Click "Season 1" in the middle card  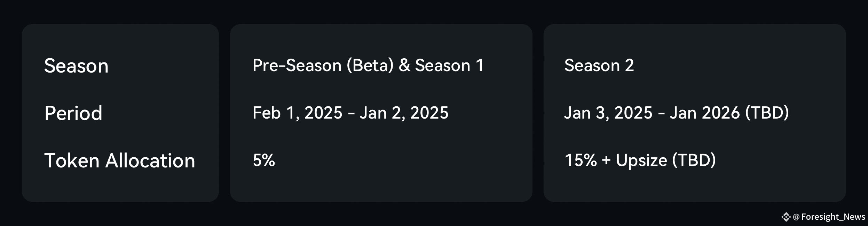tap(449, 66)
